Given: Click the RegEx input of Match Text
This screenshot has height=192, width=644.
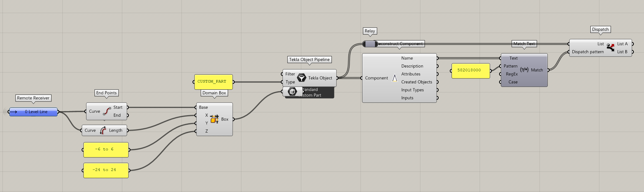Looking at the screenshot, I should click(x=512, y=74).
